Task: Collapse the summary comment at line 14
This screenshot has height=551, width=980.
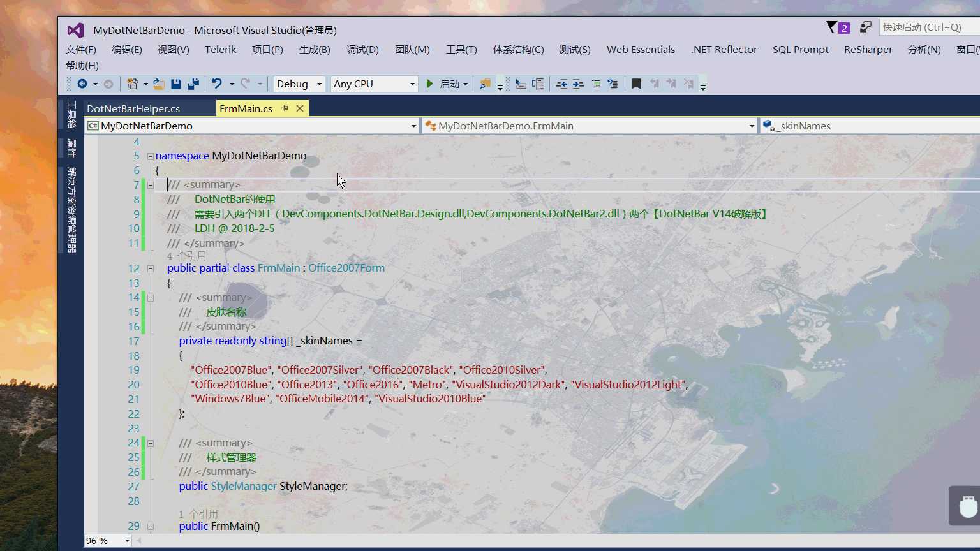Action: (151, 298)
